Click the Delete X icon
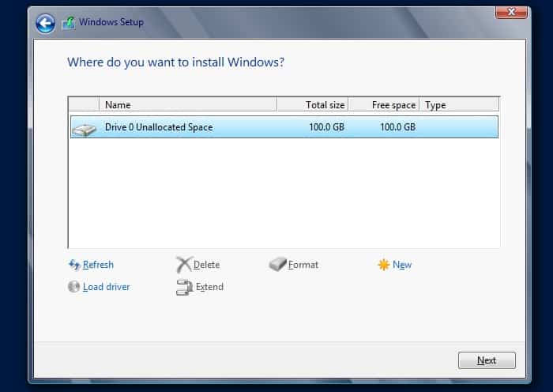 point(183,265)
